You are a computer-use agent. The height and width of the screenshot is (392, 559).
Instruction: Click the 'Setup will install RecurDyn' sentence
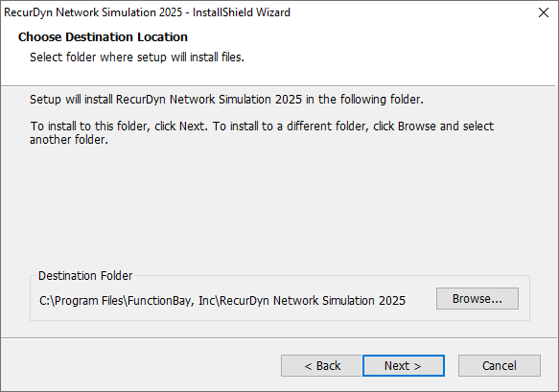tap(226, 99)
